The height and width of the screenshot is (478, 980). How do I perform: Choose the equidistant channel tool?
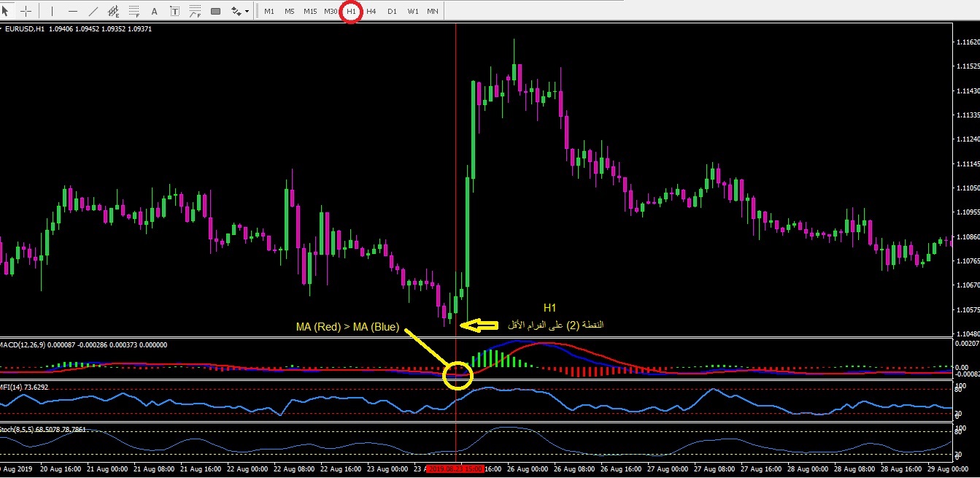coord(114,11)
